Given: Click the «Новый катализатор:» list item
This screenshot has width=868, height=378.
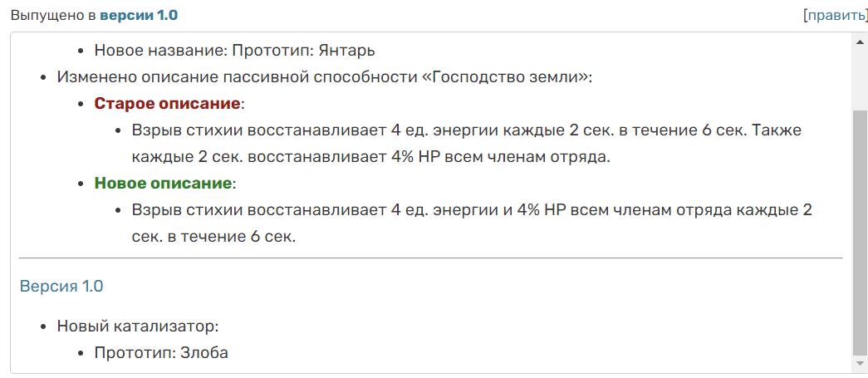Looking at the screenshot, I should pos(137,326).
